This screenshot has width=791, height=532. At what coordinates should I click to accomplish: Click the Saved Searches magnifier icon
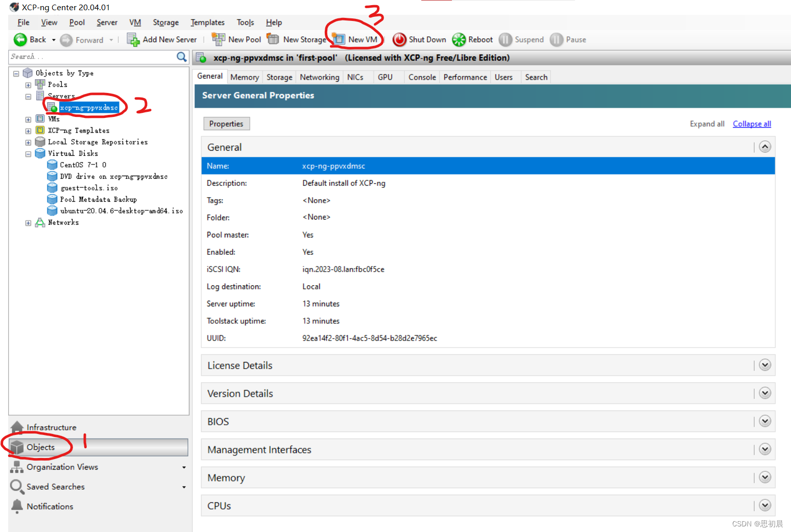[x=17, y=487]
